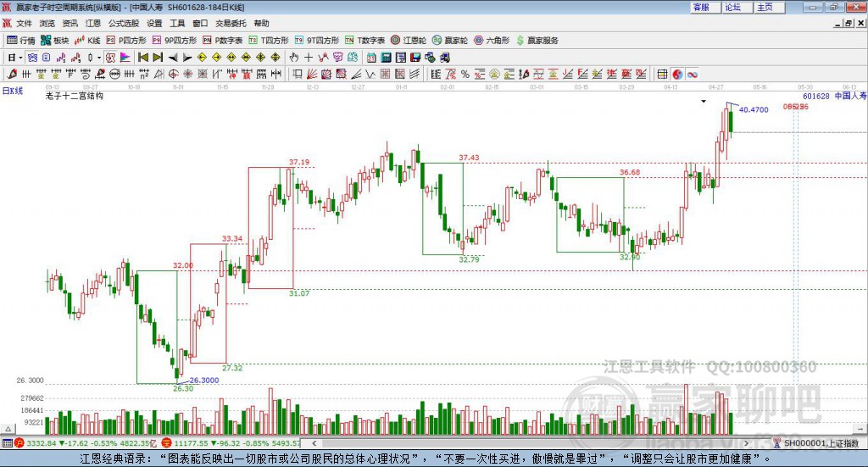This screenshot has height=467, width=868.
Task: Click the 40.4700 price label
Action: point(754,109)
